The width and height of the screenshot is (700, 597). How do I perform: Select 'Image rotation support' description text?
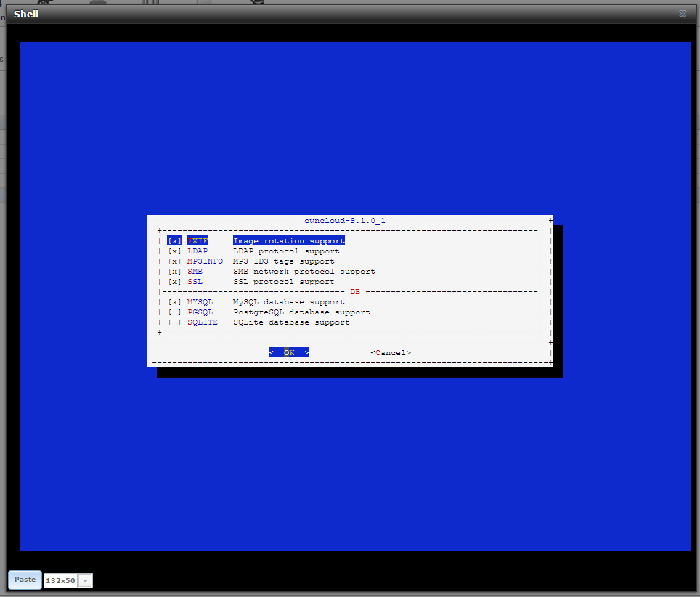pos(289,241)
